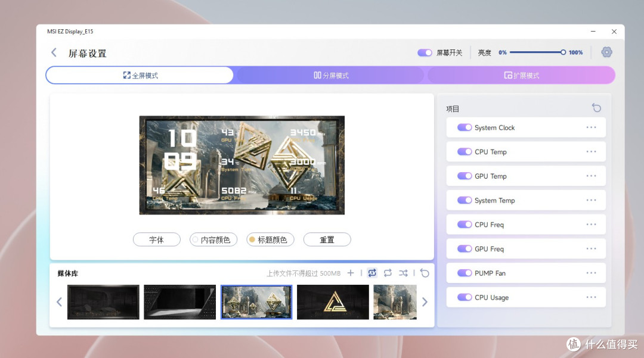Click the PUMP Fan label
644x358 pixels.
point(490,273)
